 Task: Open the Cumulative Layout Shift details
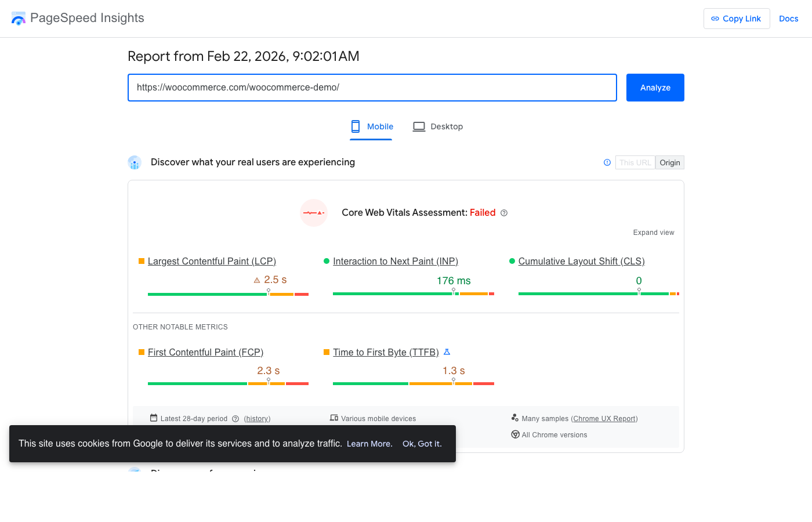pyautogui.click(x=581, y=261)
